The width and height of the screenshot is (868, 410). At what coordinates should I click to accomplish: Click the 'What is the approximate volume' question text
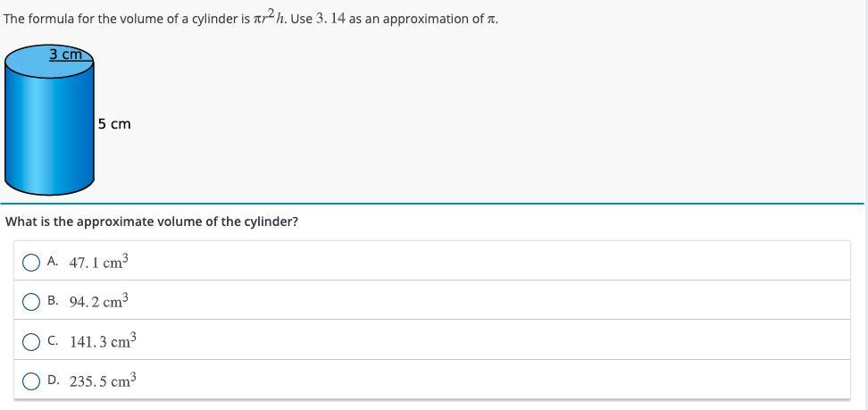coord(152,222)
